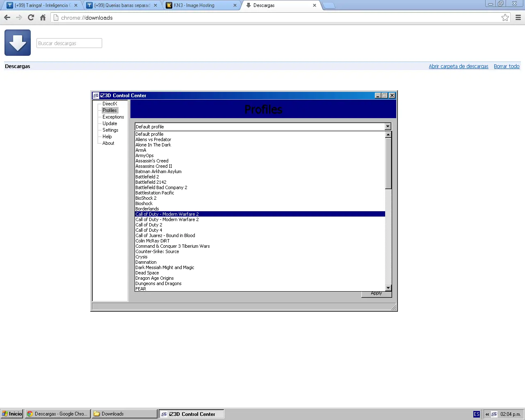525x420 pixels.
Task: Click the Buscar descargas search field
Action: click(69, 43)
